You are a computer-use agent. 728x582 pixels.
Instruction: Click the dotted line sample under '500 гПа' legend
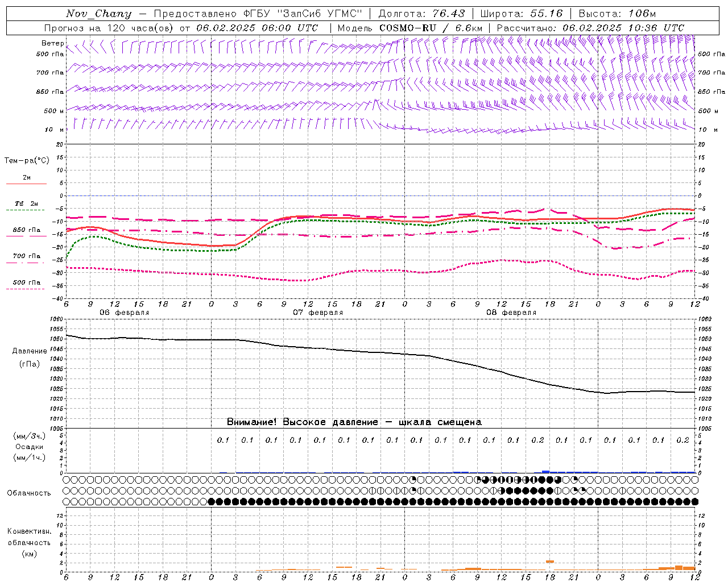(26, 289)
